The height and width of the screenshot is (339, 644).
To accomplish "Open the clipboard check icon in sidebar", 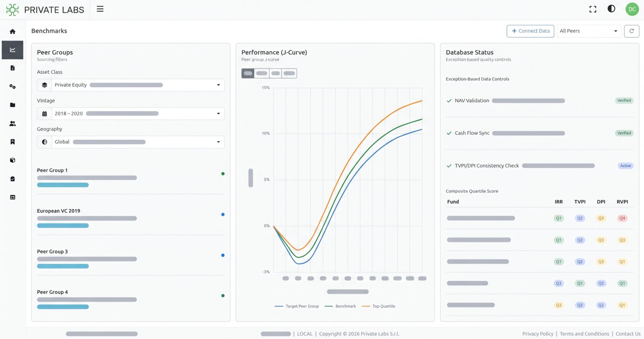I will pyautogui.click(x=12, y=179).
